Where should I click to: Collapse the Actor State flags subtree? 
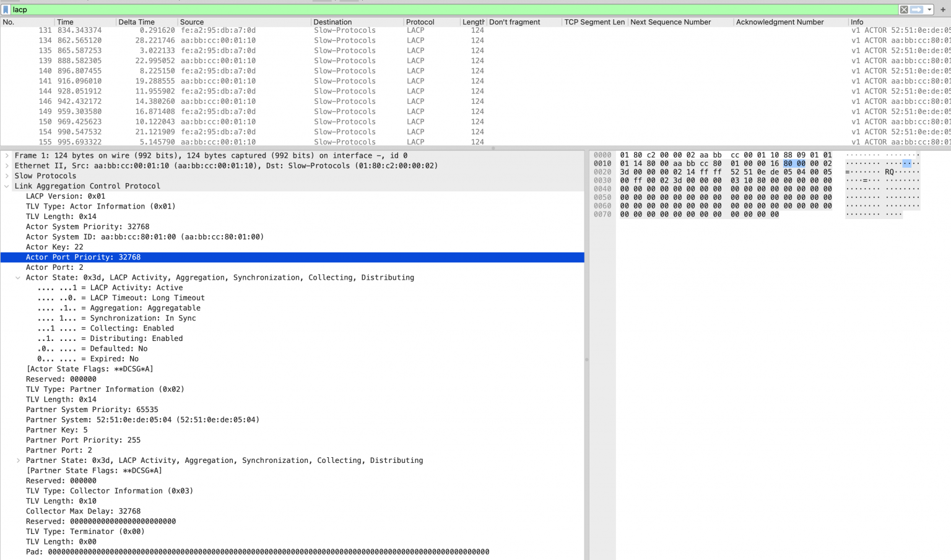pyautogui.click(x=18, y=278)
